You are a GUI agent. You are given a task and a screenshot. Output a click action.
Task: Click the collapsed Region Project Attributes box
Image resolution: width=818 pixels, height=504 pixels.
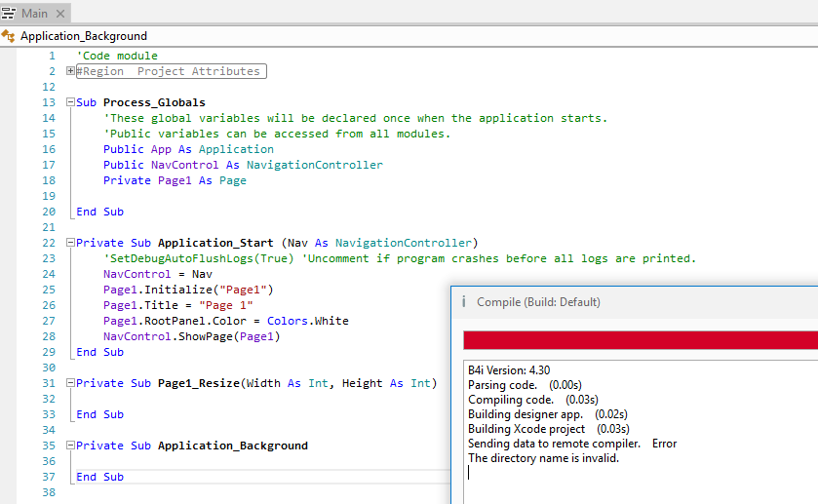[172, 71]
